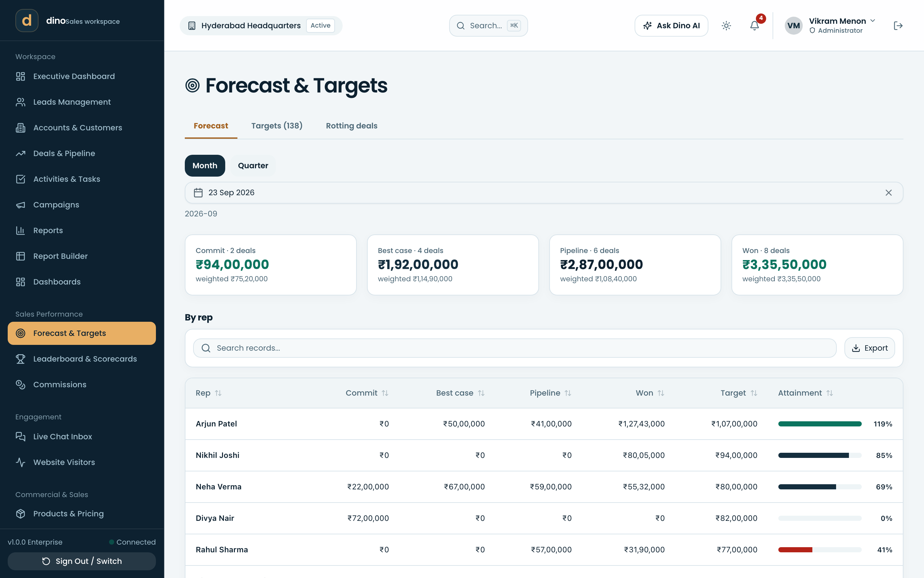Click Ask Dino AI button
Screen dimensions: 924x578
click(x=671, y=26)
